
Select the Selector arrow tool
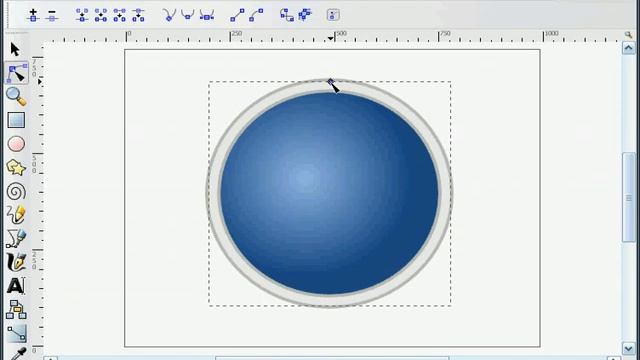[16, 49]
